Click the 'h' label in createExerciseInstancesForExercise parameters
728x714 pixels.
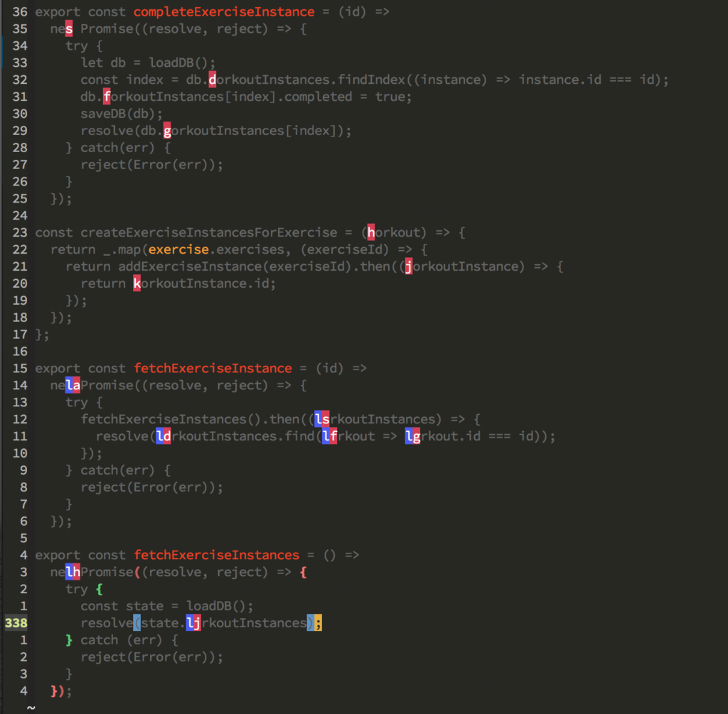click(x=371, y=232)
